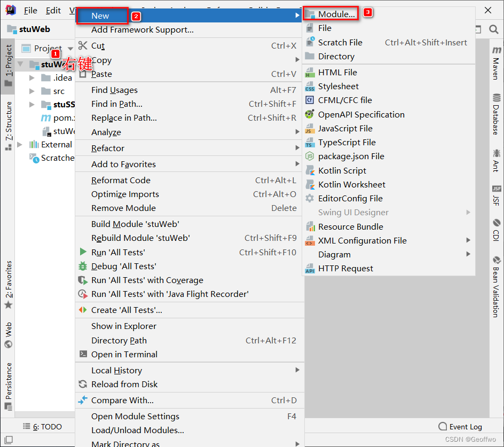Image resolution: width=504 pixels, height=447 pixels.
Task: Create a new Kotlin Worksheet
Action: point(389,185)
